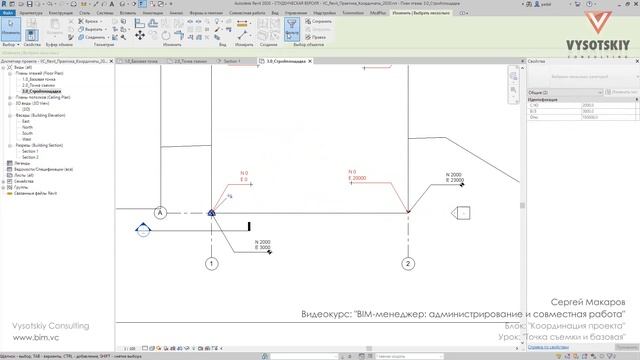The width and height of the screenshot is (640, 360).
Task: Expand the Семейства tree node
Action: click(x=3, y=181)
